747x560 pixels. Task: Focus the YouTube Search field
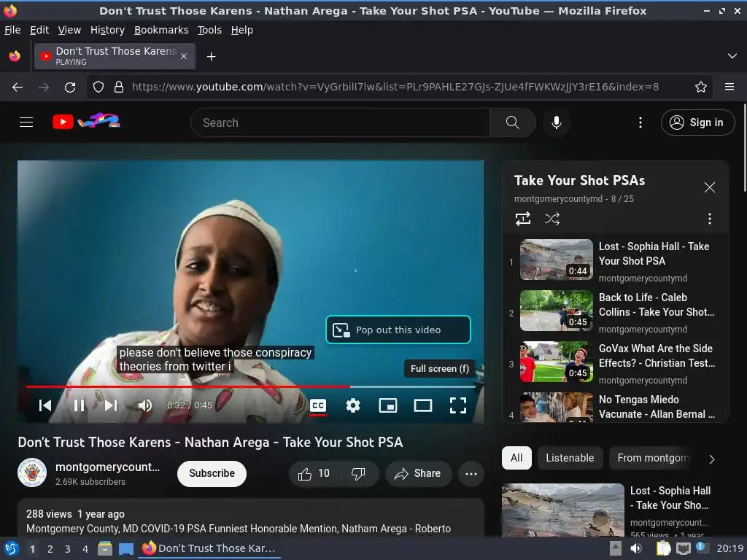coord(340,122)
